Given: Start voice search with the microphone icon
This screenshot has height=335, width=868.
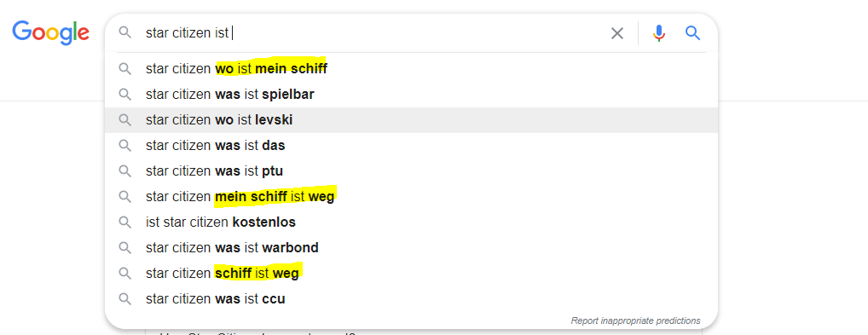Looking at the screenshot, I should coord(659,33).
